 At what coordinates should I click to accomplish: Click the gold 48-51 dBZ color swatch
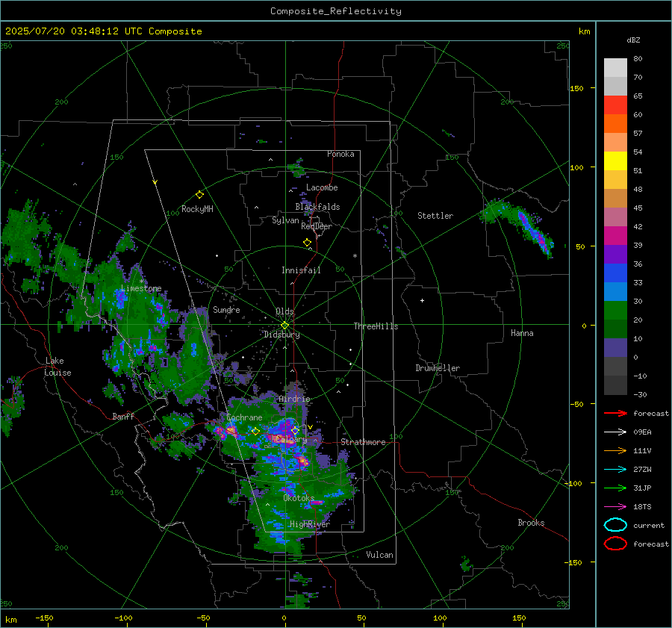(x=615, y=180)
